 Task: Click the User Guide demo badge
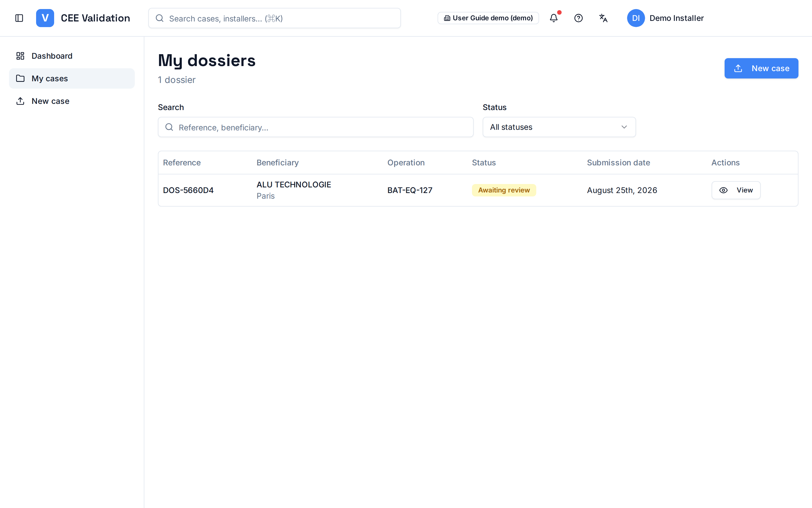(488, 18)
